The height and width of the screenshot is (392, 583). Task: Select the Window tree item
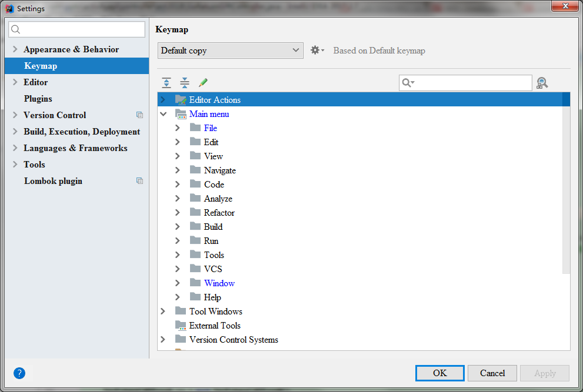tap(219, 283)
